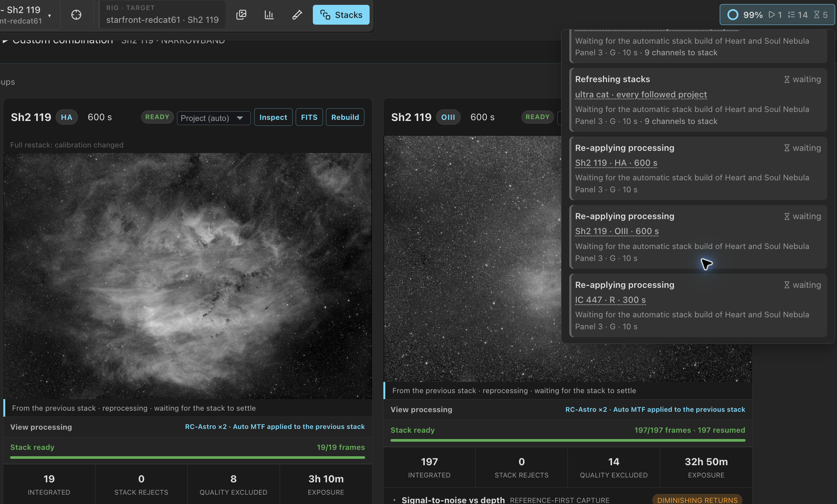
Task: Click the READY badge on the HA stack
Action: tap(157, 117)
